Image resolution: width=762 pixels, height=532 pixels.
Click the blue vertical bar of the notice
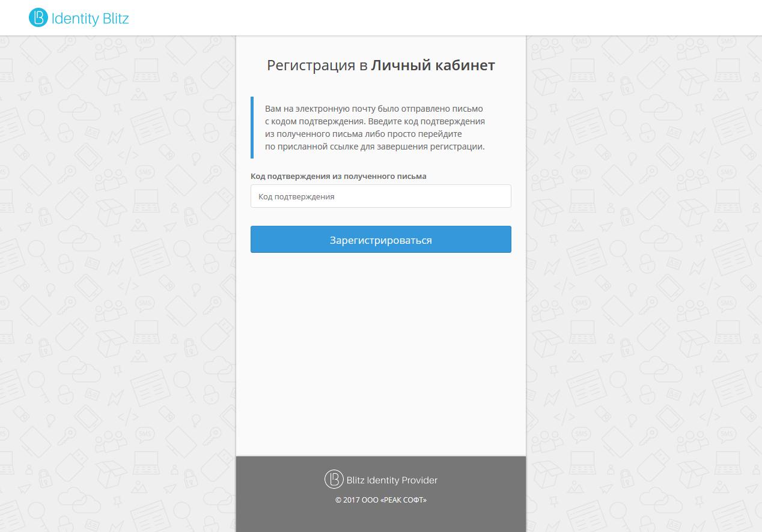click(x=252, y=127)
